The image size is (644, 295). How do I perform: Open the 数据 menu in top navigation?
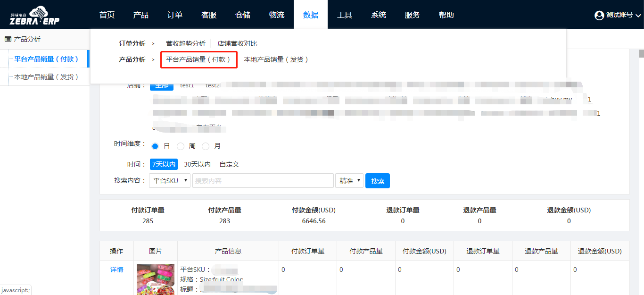(x=310, y=15)
